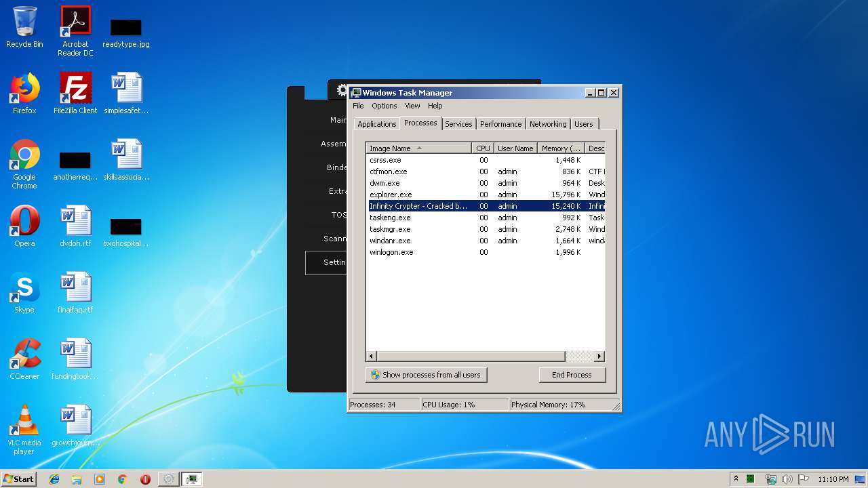Select the readytype.jpg desktop file
Screen dimensions: 868x488
126,33
